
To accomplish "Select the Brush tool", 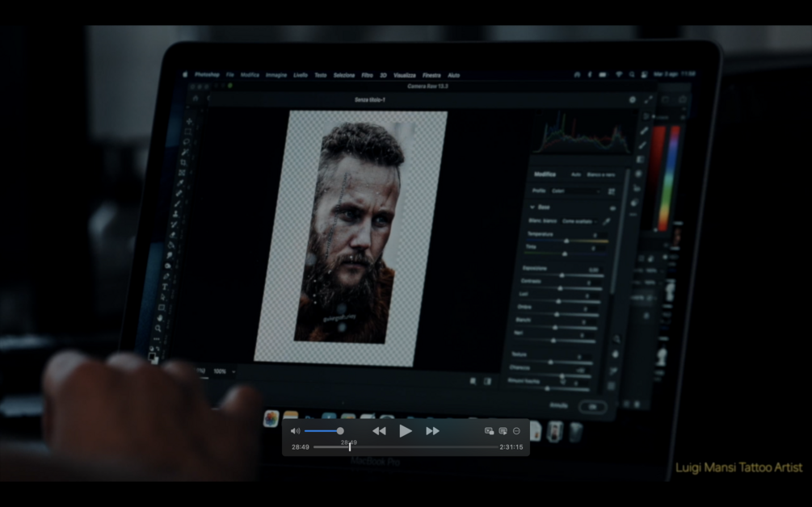I will [x=177, y=203].
